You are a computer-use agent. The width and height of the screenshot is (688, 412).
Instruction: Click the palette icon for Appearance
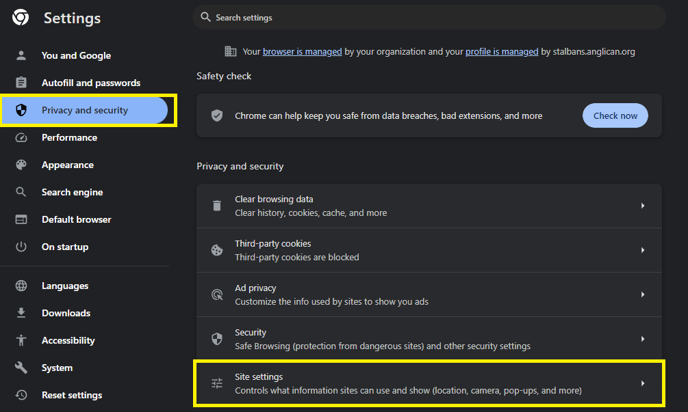point(21,165)
